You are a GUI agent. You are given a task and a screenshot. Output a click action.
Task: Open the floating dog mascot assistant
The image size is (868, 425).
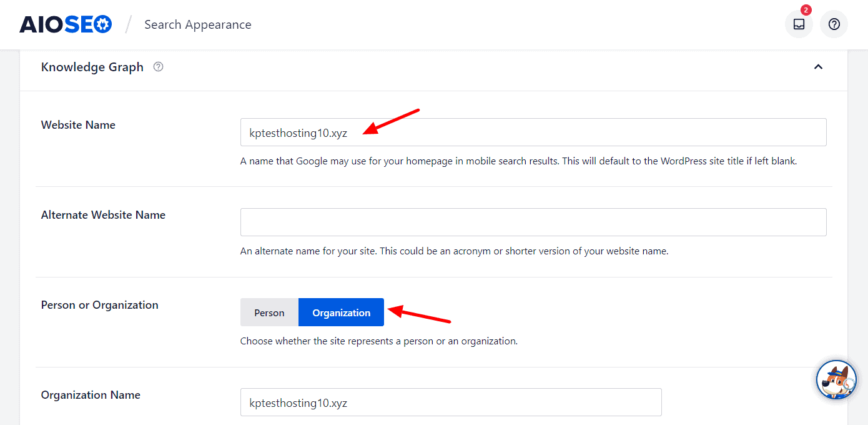(836, 380)
